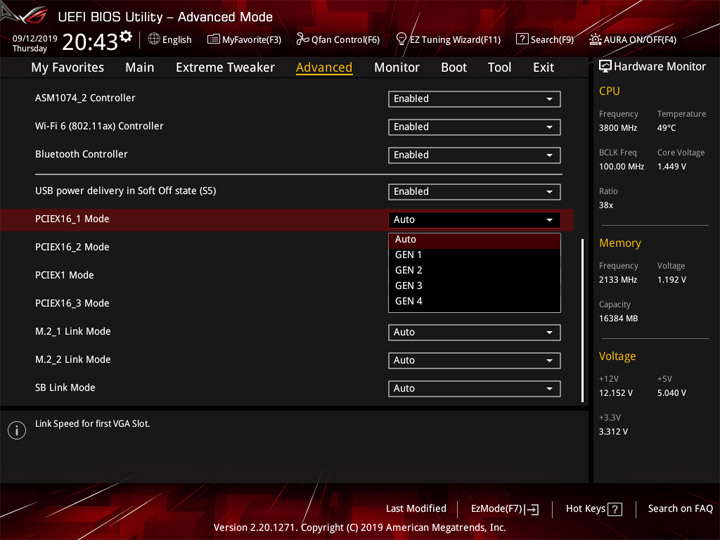The image size is (720, 540).
Task: Select SB Link Mode label
Action: pos(65,388)
